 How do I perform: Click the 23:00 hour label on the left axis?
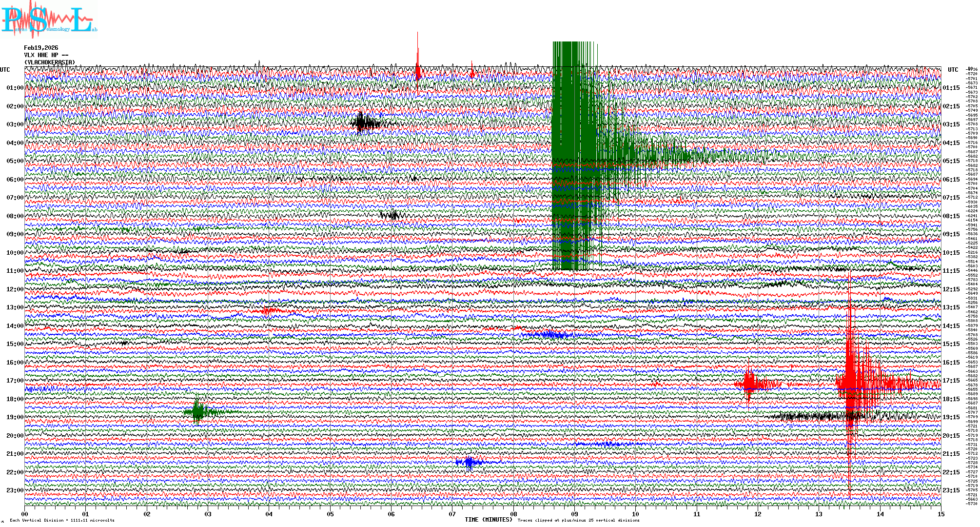[x=15, y=490]
